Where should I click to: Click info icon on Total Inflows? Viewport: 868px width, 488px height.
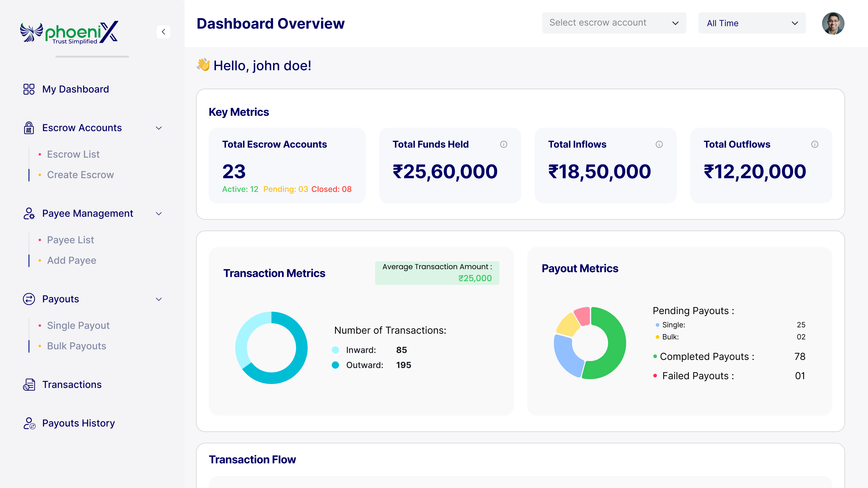tap(659, 144)
